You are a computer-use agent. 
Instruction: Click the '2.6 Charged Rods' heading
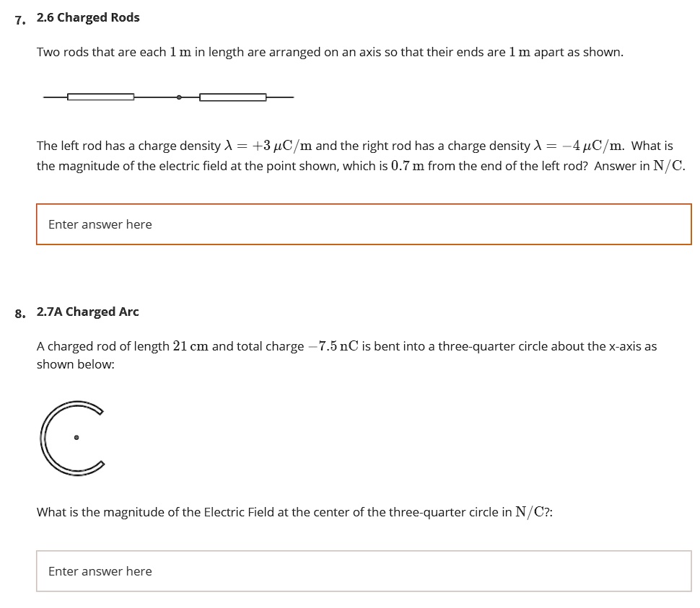89,17
